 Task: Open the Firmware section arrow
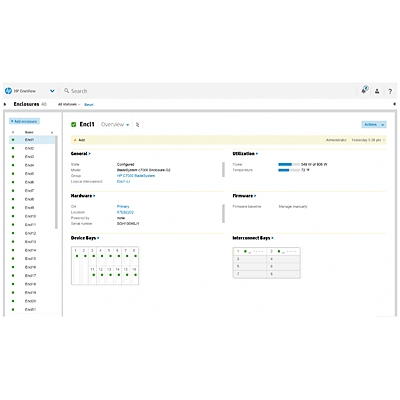[255, 196]
